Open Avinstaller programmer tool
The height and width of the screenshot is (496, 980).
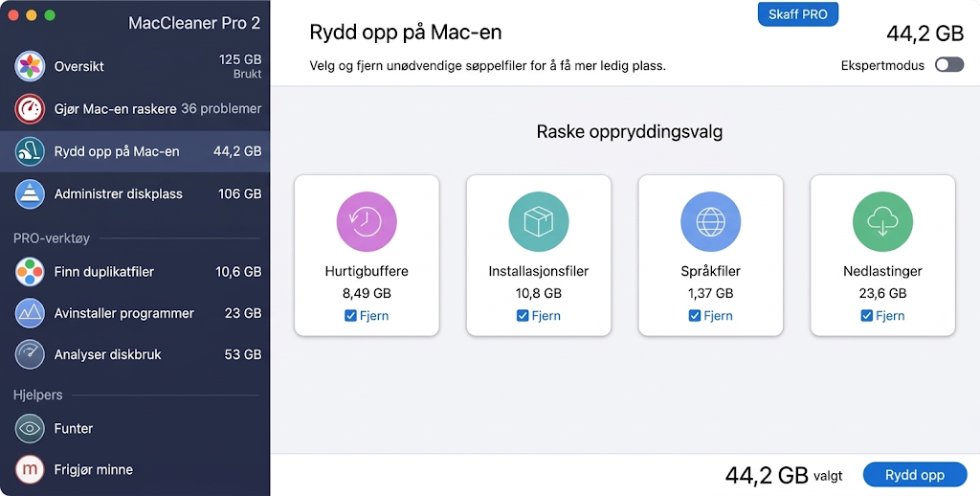click(x=135, y=313)
